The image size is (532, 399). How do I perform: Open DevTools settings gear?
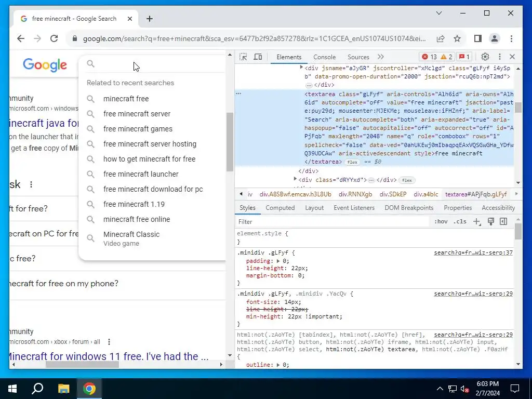[x=485, y=57]
